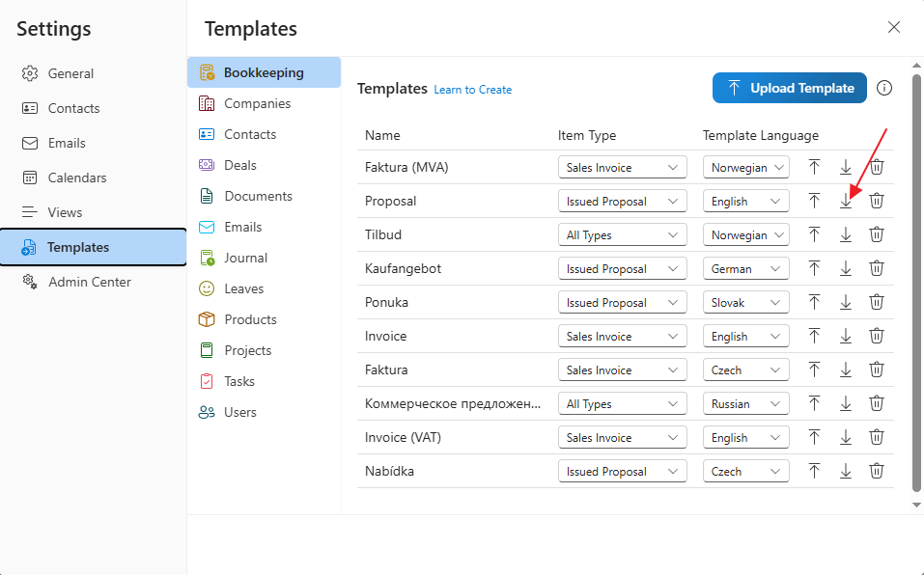The image size is (924, 575).
Task: Delete the Nabídka template
Action: (877, 471)
